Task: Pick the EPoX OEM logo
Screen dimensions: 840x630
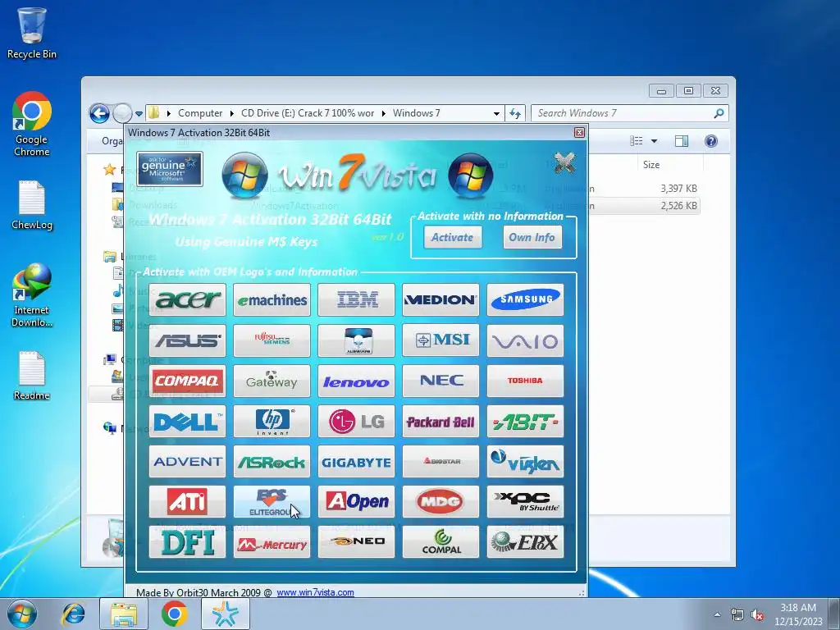Action: coord(526,542)
